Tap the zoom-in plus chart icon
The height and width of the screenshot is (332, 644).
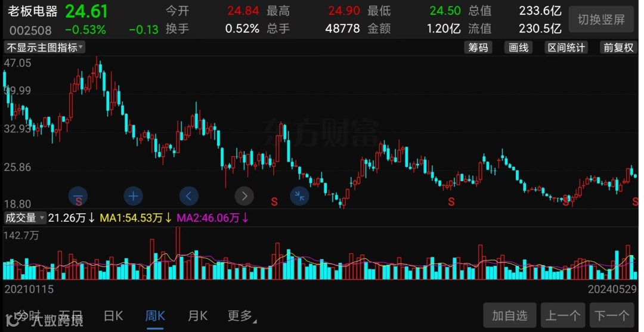click(133, 196)
